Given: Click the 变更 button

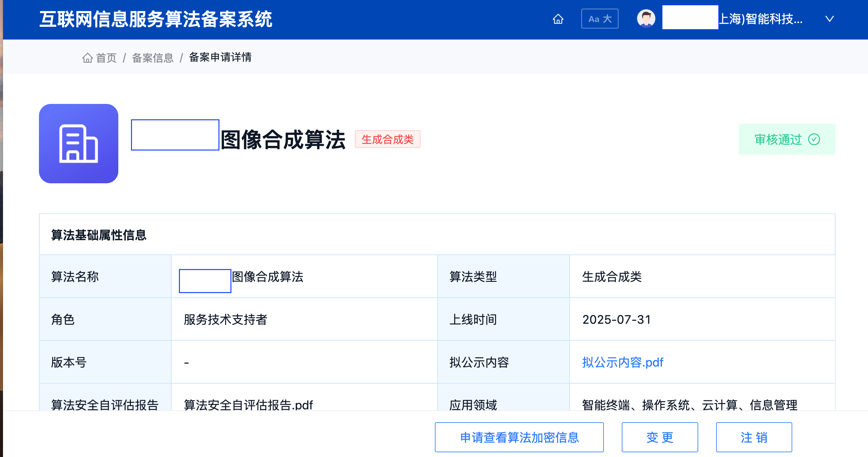Looking at the screenshot, I should coord(660,437).
